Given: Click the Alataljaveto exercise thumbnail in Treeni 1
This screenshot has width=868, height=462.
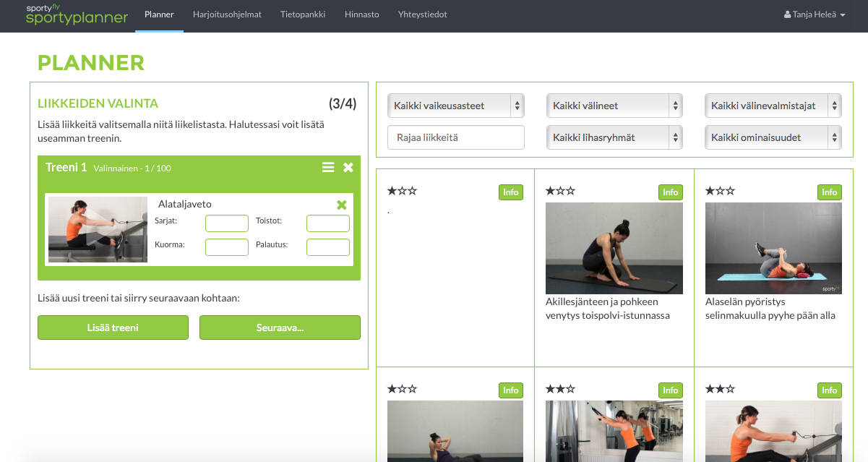Looking at the screenshot, I should 98,229.
